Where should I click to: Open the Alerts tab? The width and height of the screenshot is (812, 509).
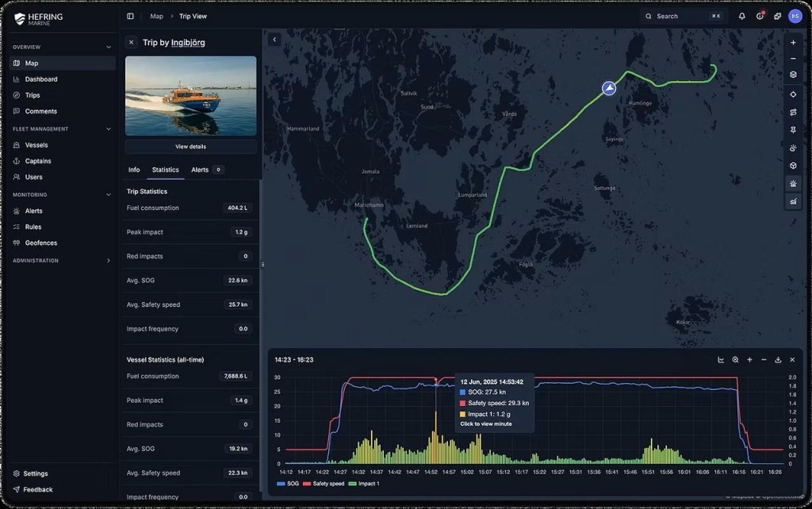coord(200,170)
